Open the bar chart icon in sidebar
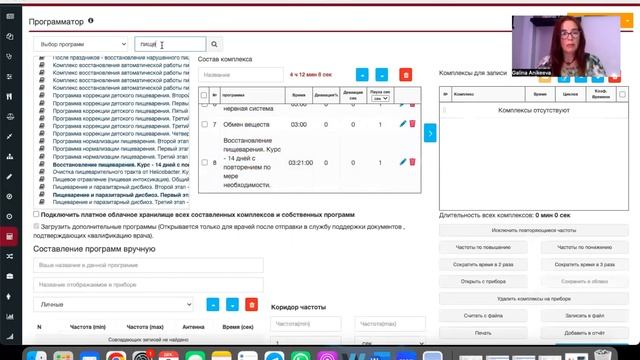640x360 pixels. 9,316
